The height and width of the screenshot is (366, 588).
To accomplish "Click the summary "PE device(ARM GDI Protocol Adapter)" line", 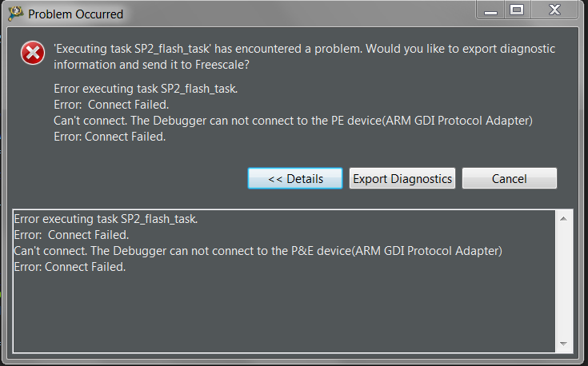I will click(x=293, y=121).
